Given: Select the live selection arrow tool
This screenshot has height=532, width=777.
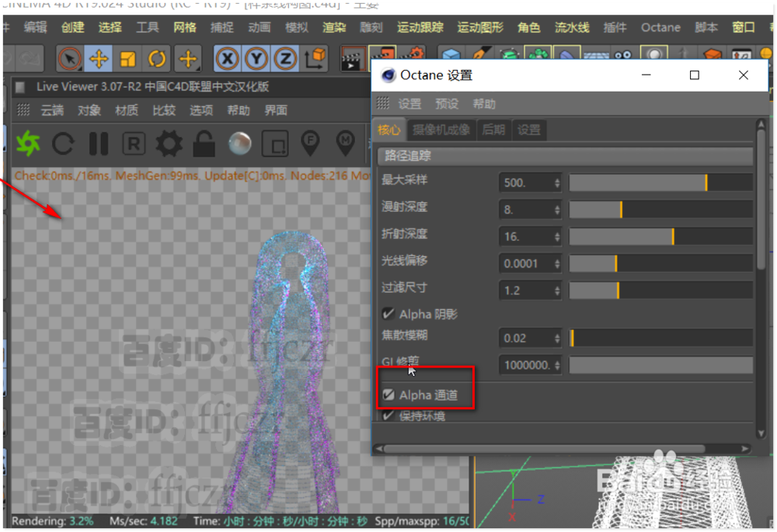Looking at the screenshot, I should point(70,59).
